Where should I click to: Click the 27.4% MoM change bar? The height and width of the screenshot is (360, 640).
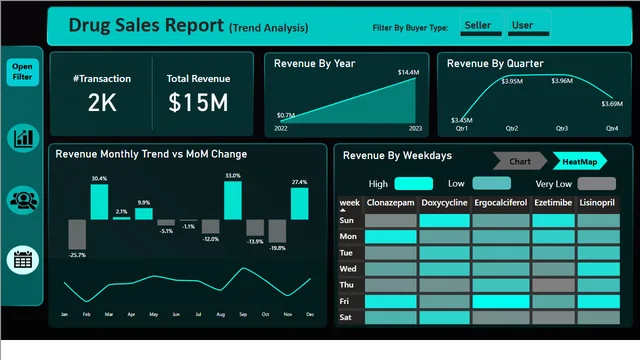click(x=300, y=204)
